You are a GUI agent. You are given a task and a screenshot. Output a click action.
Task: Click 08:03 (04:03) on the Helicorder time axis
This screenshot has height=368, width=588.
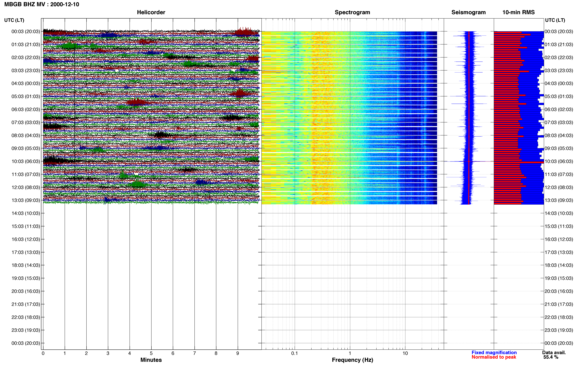point(26,135)
